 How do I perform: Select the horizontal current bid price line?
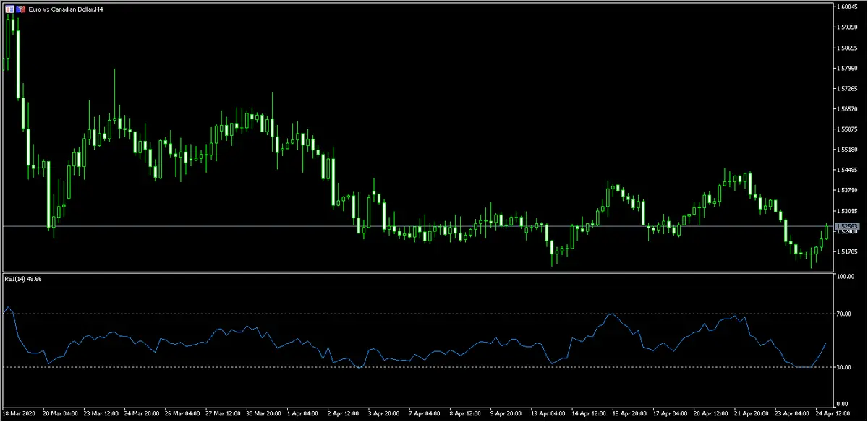(x=434, y=226)
